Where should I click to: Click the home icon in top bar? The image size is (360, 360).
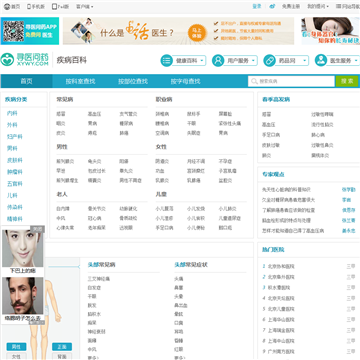point(7,7)
